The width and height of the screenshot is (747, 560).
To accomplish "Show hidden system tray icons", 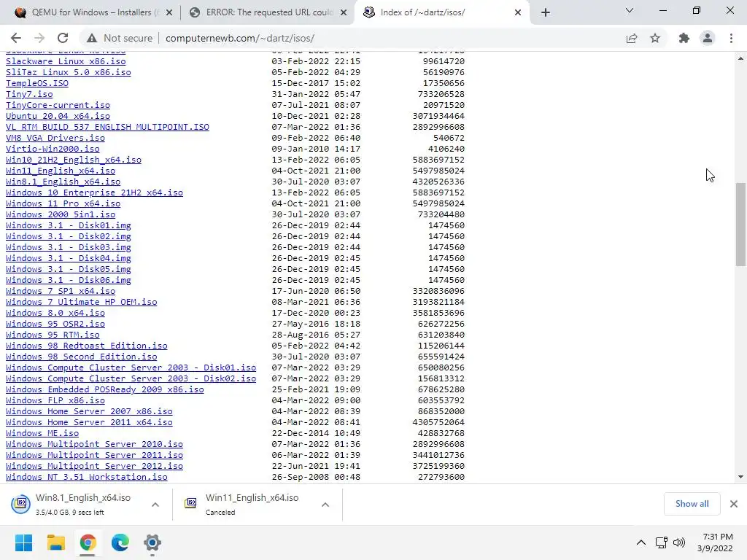I will [640, 542].
